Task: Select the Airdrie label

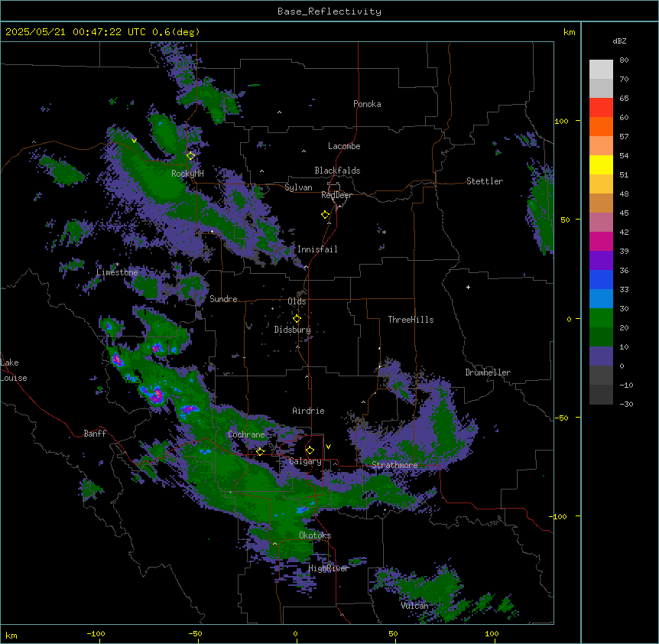Action: [308, 411]
